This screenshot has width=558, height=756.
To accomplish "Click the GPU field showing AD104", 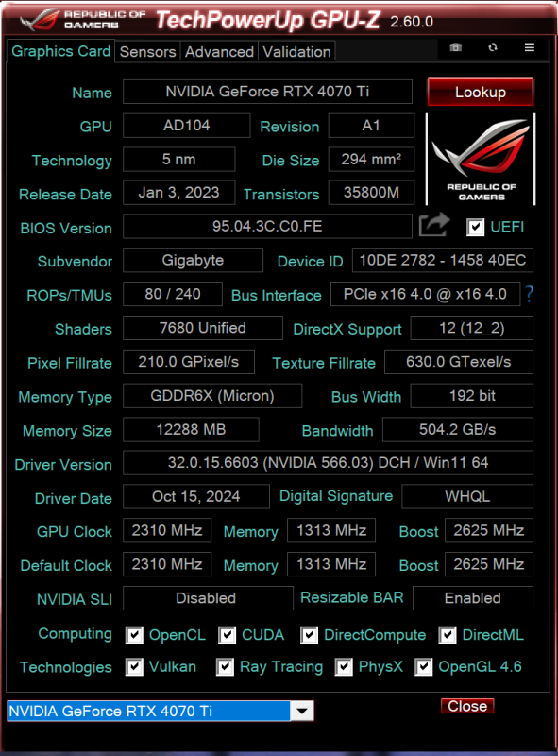I will click(187, 126).
